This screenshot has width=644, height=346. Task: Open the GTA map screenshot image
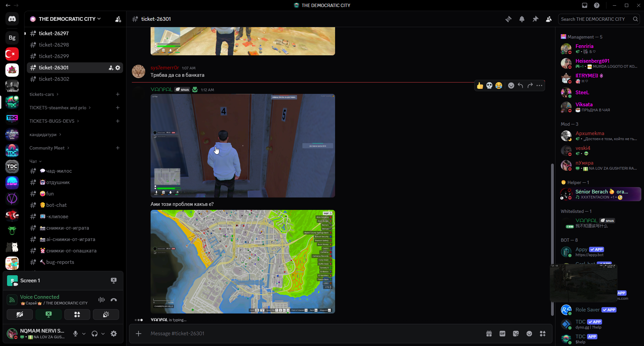243,262
